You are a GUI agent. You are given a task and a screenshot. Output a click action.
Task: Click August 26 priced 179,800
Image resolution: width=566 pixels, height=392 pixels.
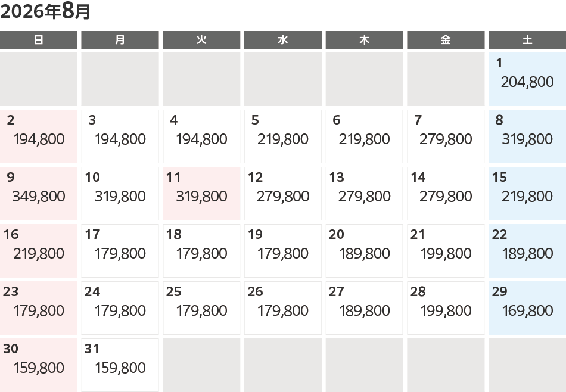tap(283, 308)
